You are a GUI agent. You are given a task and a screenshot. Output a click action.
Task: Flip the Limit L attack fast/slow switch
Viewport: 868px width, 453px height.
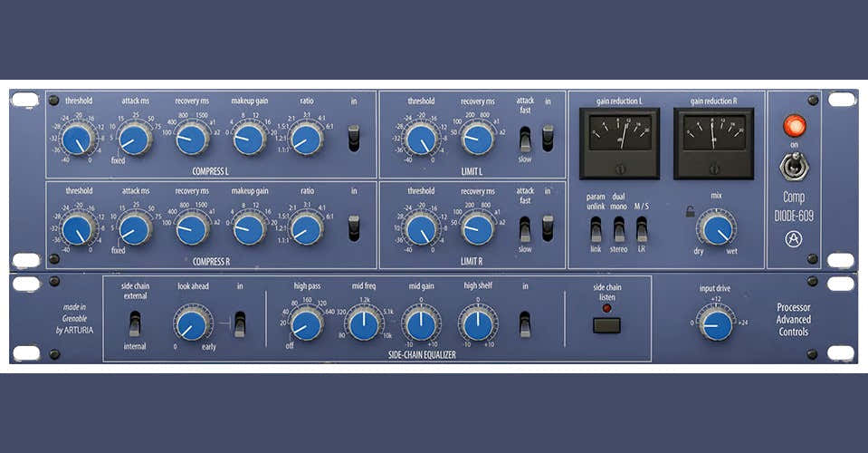[525, 139]
